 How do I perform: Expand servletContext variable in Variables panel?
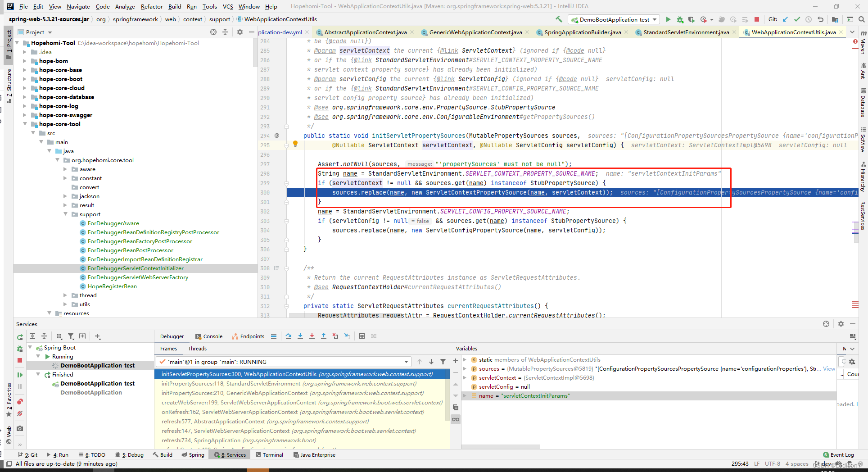pyautogui.click(x=465, y=377)
